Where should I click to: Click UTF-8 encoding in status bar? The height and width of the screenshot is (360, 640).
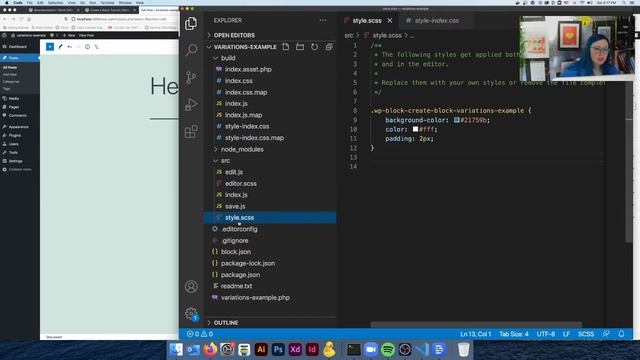click(x=546, y=334)
